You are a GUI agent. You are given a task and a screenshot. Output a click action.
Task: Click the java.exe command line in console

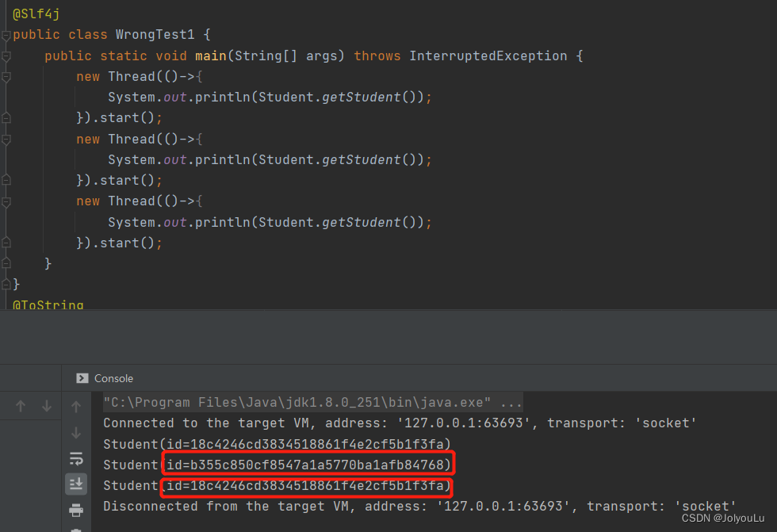click(312, 402)
